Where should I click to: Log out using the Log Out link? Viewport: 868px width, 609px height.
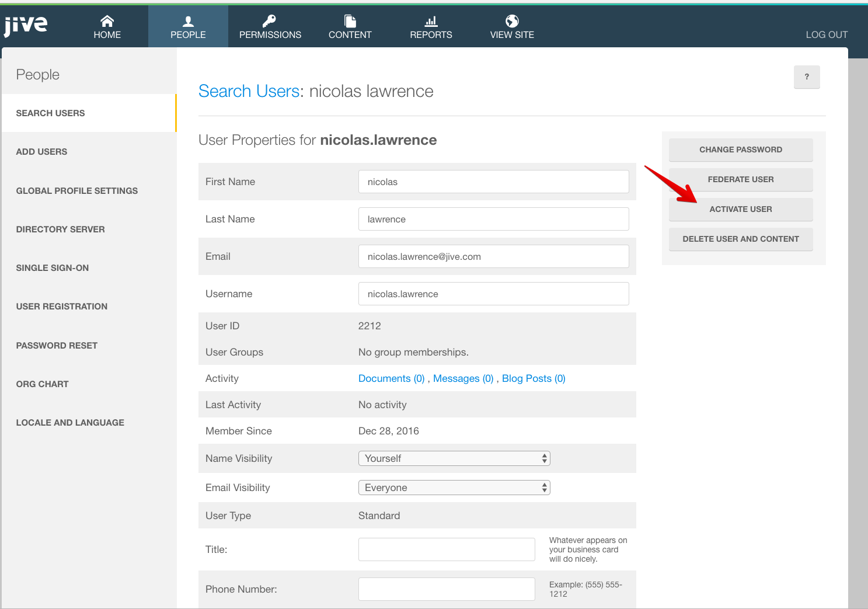coord(826,34)
